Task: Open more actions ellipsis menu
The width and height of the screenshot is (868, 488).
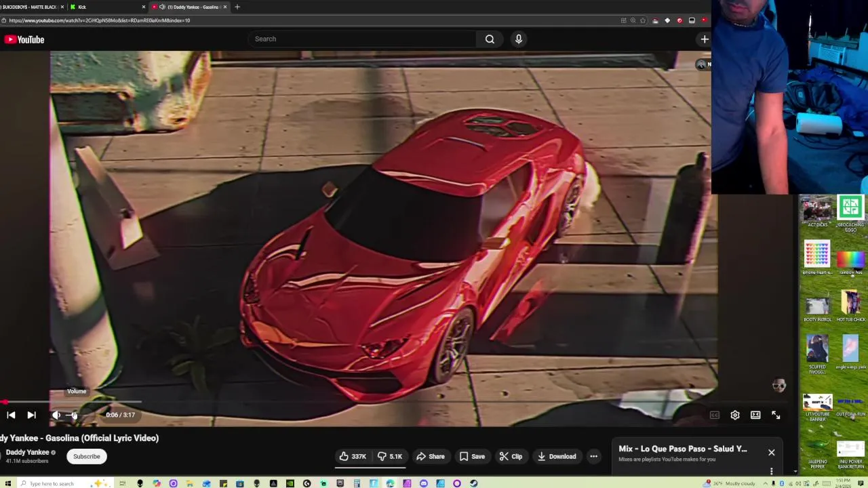Action: pyautogui.click(x=593, y=456)
